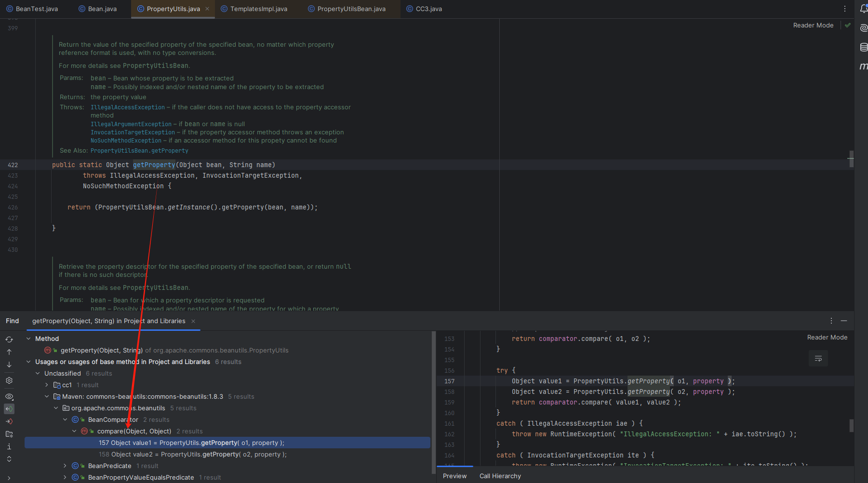Open the PropertyUtilsBean.java tab
The image size is (868, 483).
pyautogui.click(x=347, y=9)
